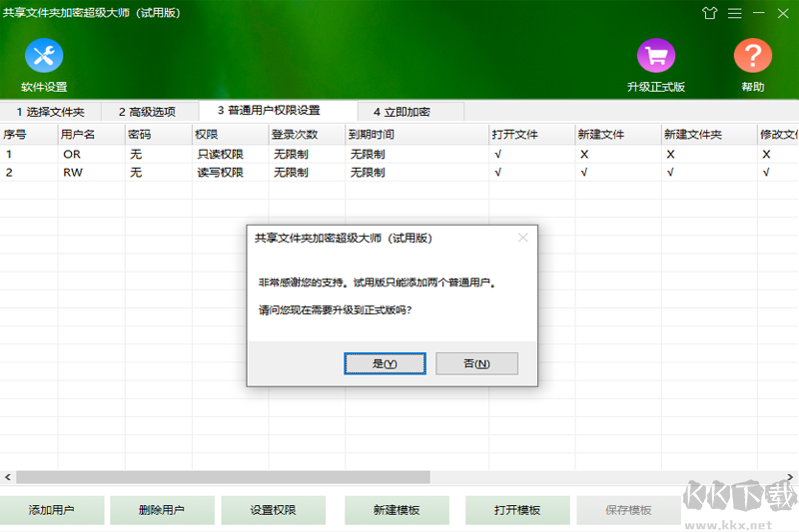Click the horizontal scrollbar thumb

(223, 477)
